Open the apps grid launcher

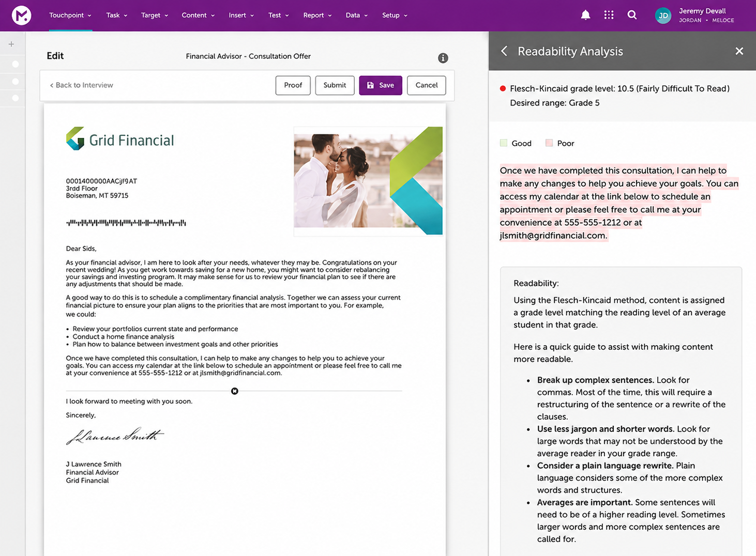tap(609, 15)
